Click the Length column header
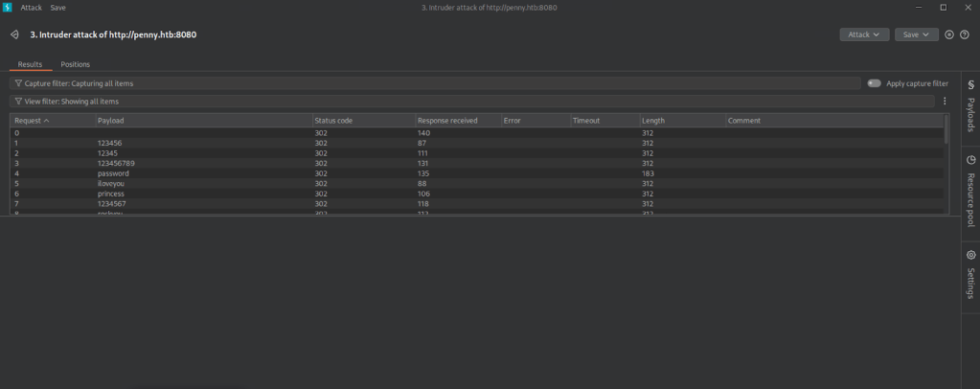 [653, 121]
